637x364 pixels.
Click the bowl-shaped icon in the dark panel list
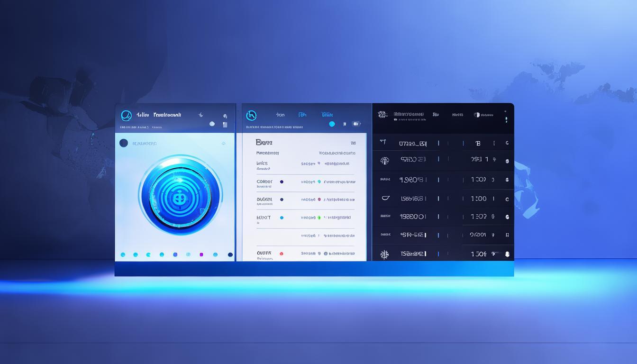tap(385, 198)
